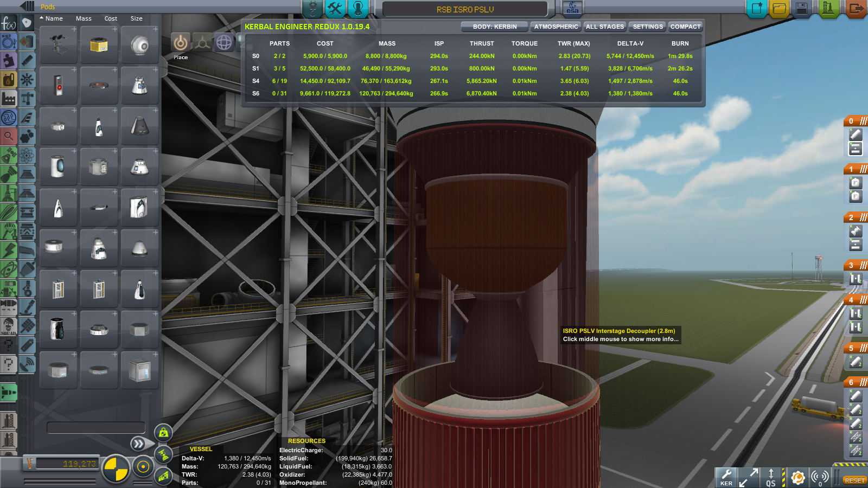Toggle ALL STAGES display
Viewport: 868px width, 488px height.
point(605,27)
